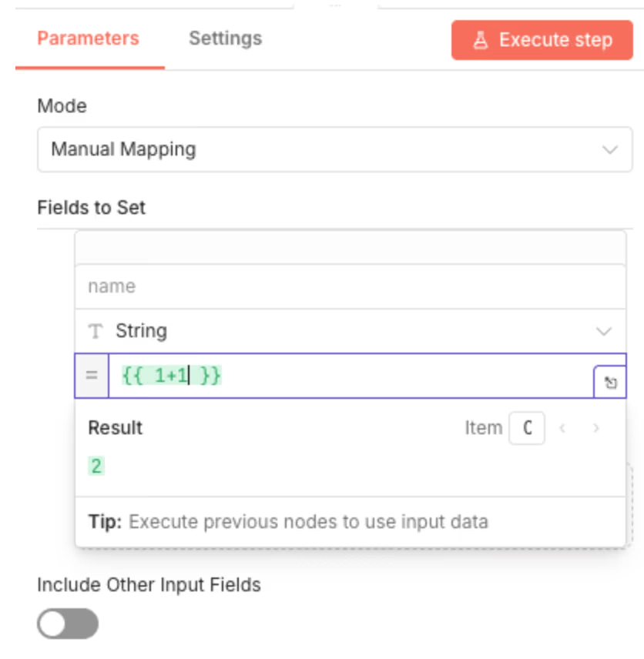Viewport: 644px width, 659px height.
Task: Expand the String type dropdown
Action: click(x=350, y=332)
